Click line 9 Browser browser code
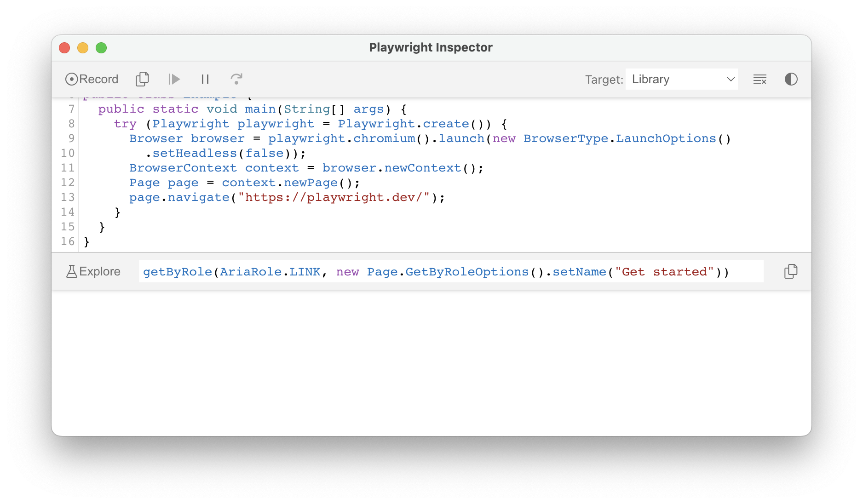Viewport: 863px width, 504px height. (430, 138)
